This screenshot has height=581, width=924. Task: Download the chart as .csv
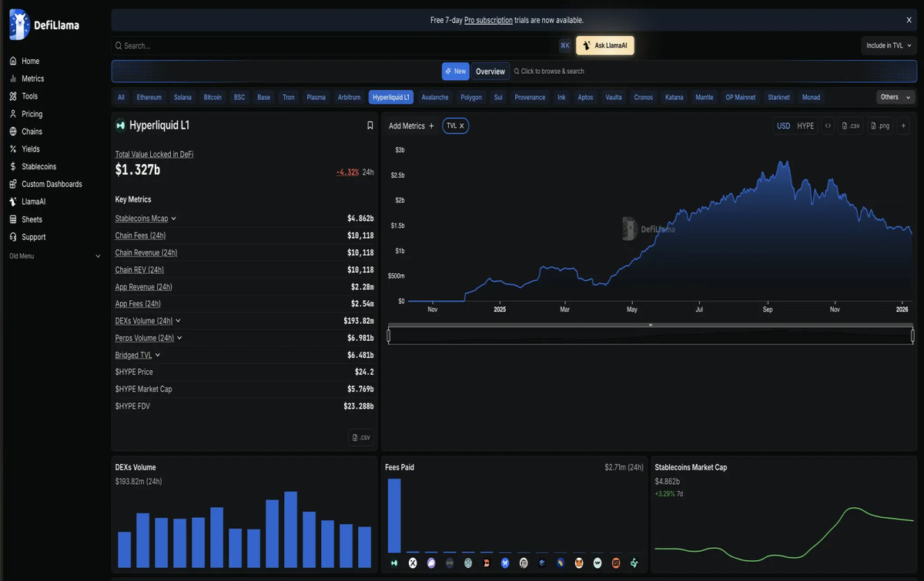pyautogui.click(x=850, y=125)
